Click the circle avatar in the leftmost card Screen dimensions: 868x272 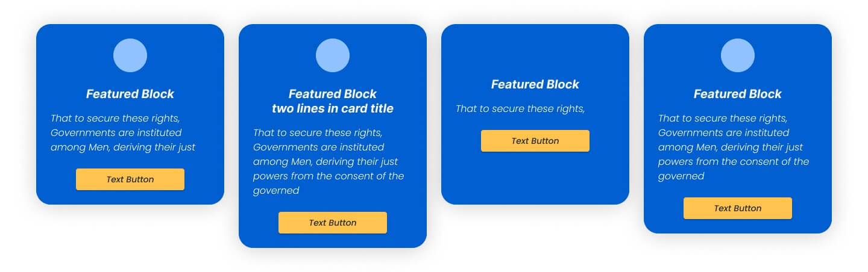130,55
